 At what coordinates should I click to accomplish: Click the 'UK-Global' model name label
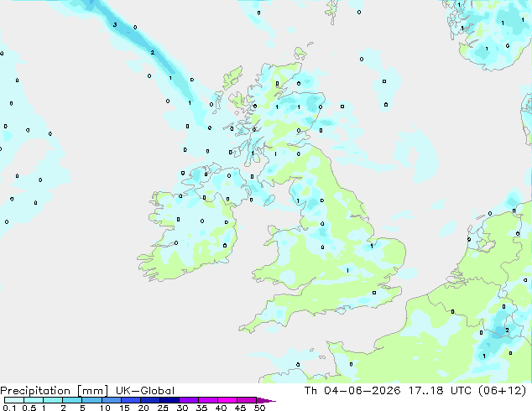click(145, 391)
